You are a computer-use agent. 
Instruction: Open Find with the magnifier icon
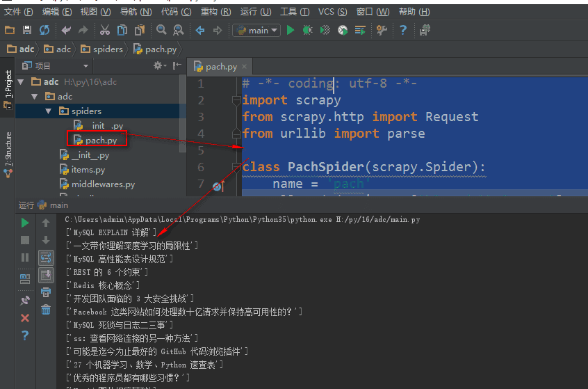coord(161,30)
